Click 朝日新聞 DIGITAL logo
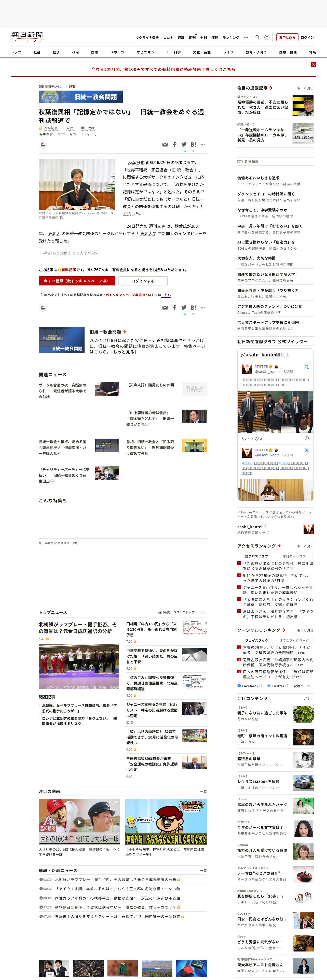The height and width of the screenshot is (980, 327). pos(27,37)
